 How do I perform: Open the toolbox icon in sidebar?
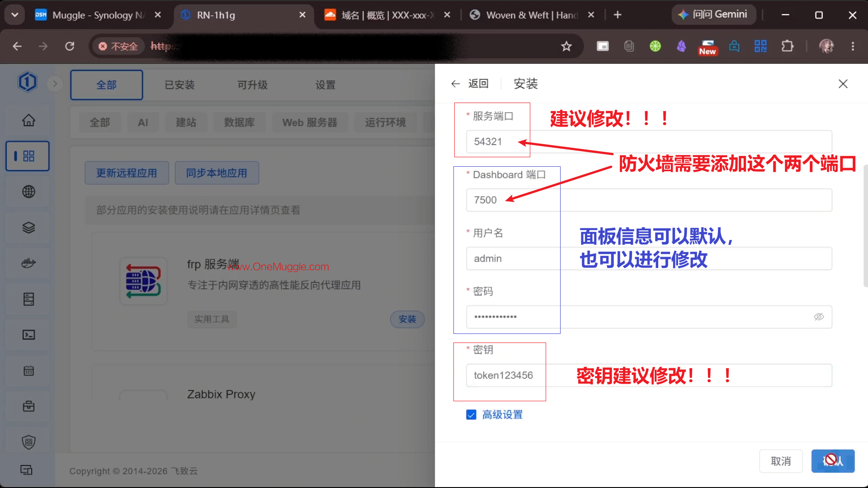click(x=28, y=406)
